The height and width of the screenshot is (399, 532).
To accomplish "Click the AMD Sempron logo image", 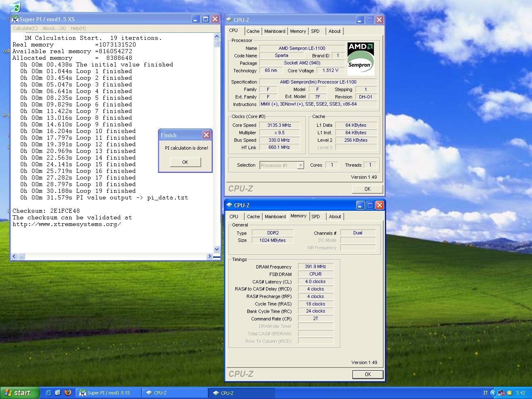I will click(360, 58).
